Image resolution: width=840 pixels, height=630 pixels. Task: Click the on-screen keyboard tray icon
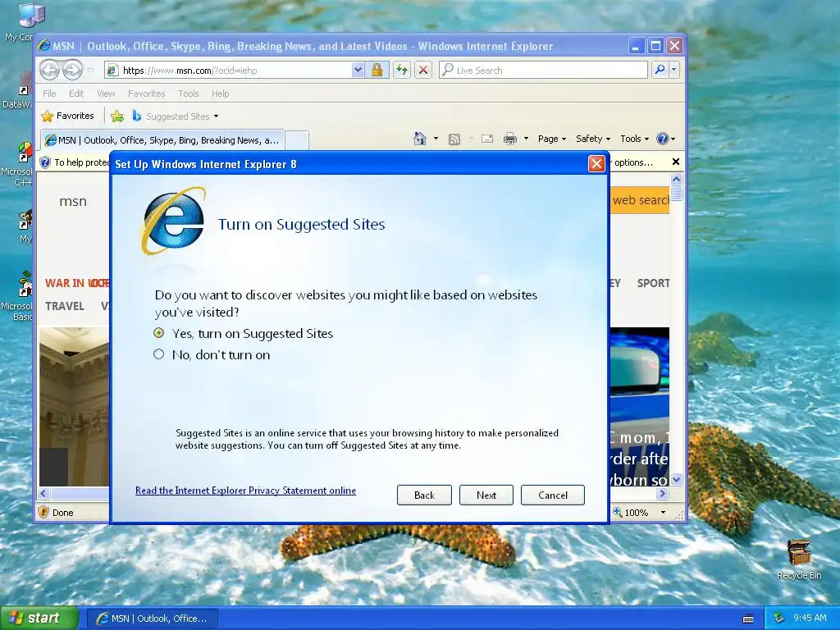tap(748, 619)
